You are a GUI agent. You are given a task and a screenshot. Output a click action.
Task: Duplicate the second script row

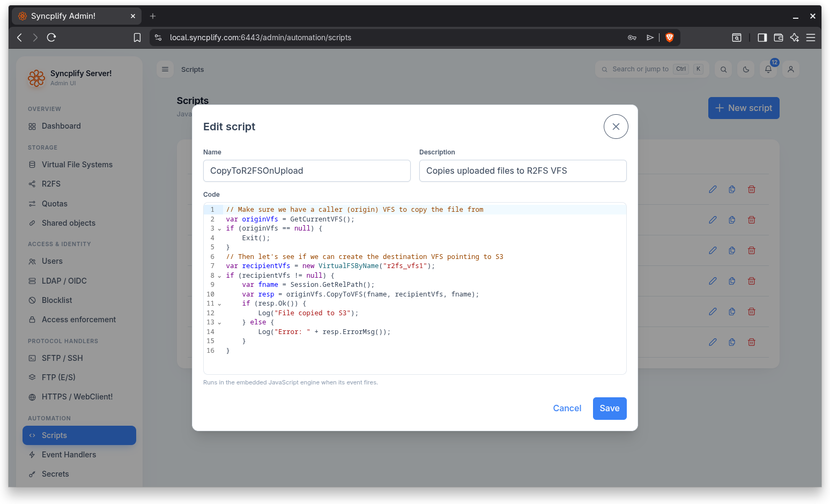pos(732,220)
